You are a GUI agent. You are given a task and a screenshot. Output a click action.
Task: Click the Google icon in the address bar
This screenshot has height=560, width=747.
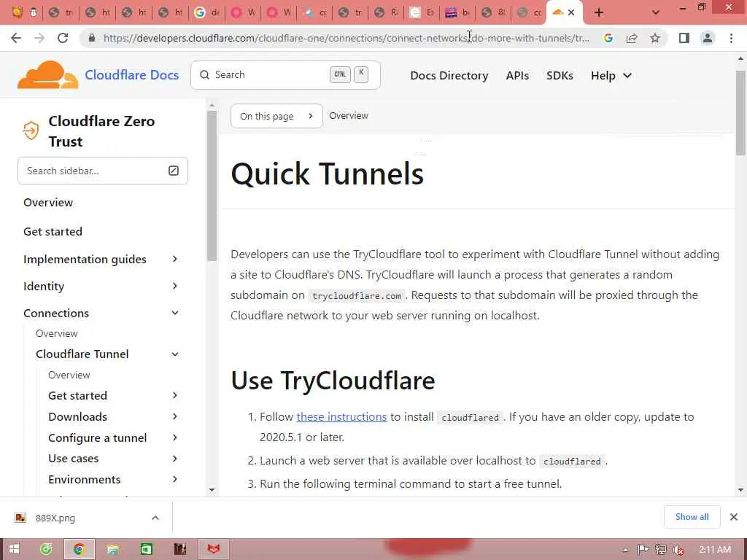608,38
